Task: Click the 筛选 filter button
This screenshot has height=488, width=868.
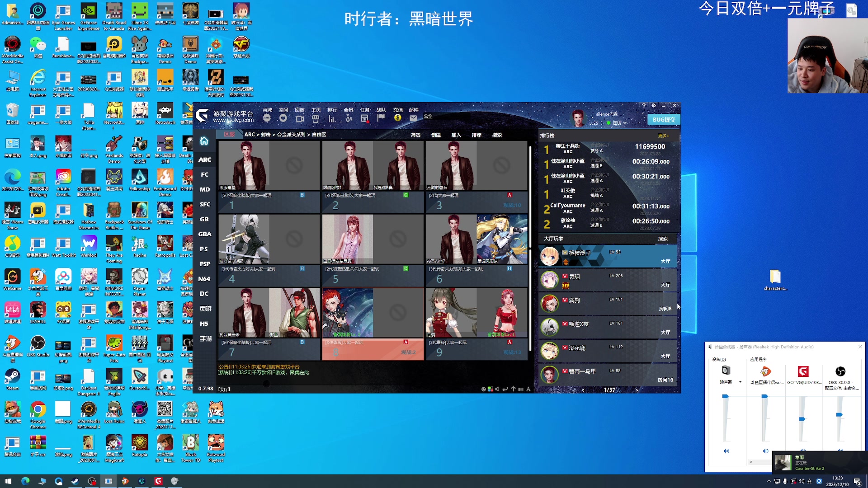Action: [x=415, y=135]
